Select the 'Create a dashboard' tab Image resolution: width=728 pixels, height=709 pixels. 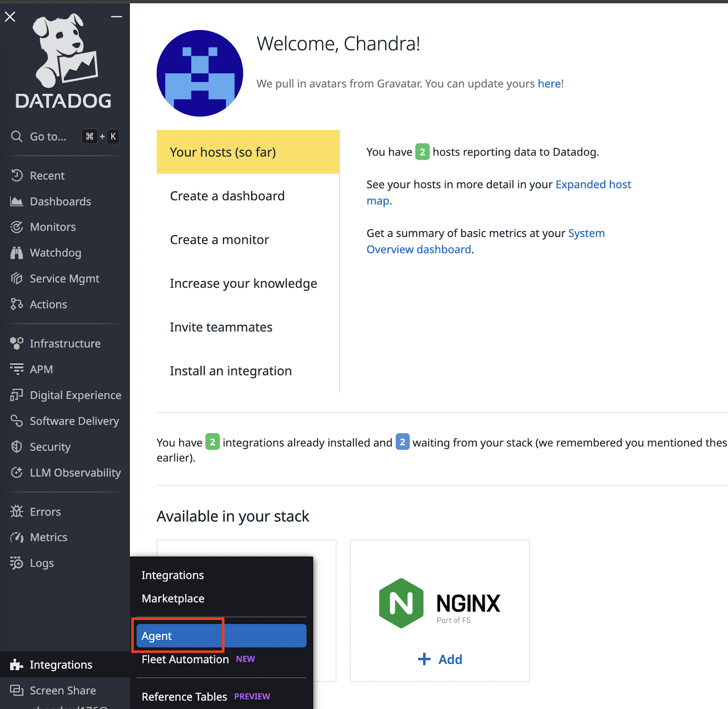(x=248, y=196)
